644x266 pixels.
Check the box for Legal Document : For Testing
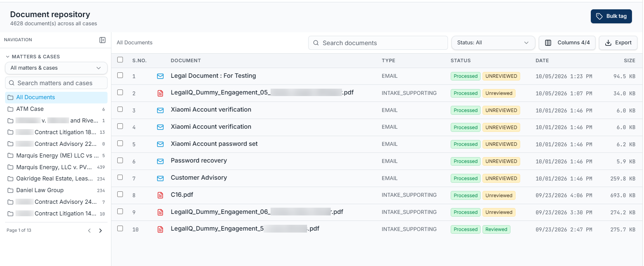[120, 75]
